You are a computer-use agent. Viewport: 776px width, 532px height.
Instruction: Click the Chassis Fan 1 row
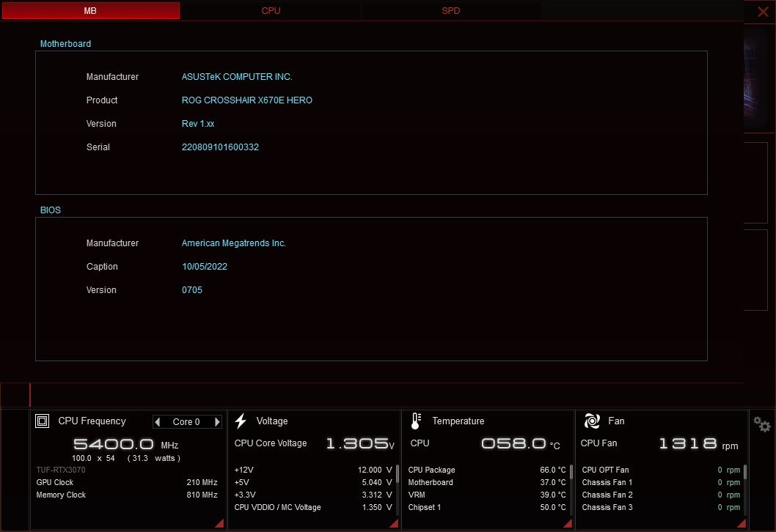click(661, 482)
